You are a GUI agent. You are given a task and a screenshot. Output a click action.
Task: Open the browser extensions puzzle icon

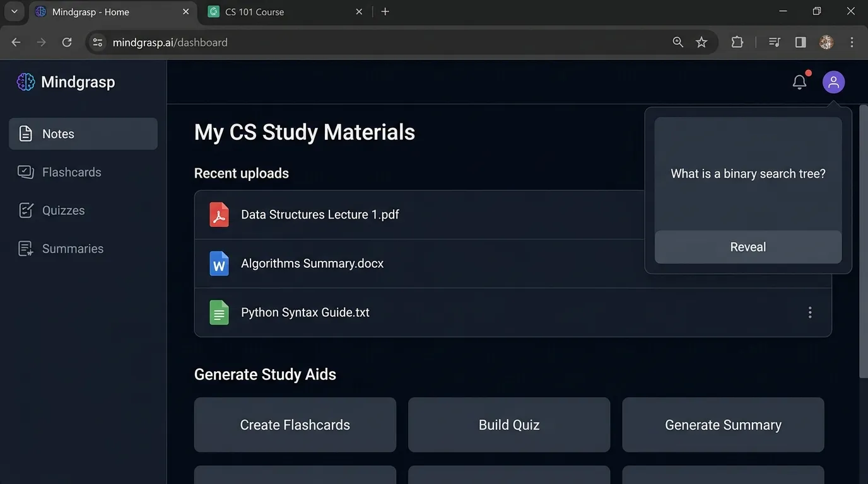(737, 42)
